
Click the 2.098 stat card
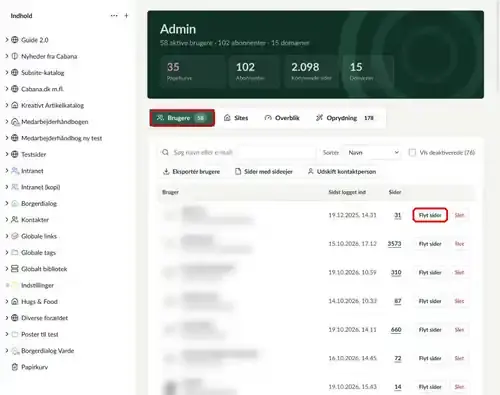(x=312, y=72)
